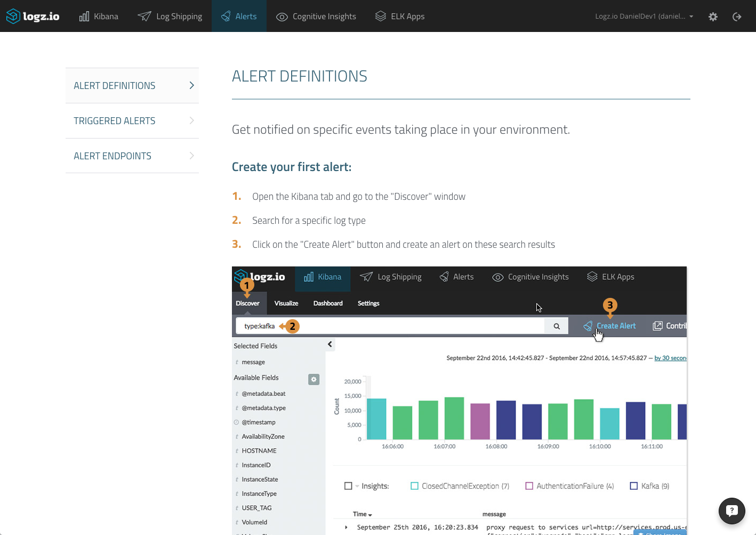Click the Create Alert button
Viewport: 756px width, 535px height.
click(x=609, y=326)
